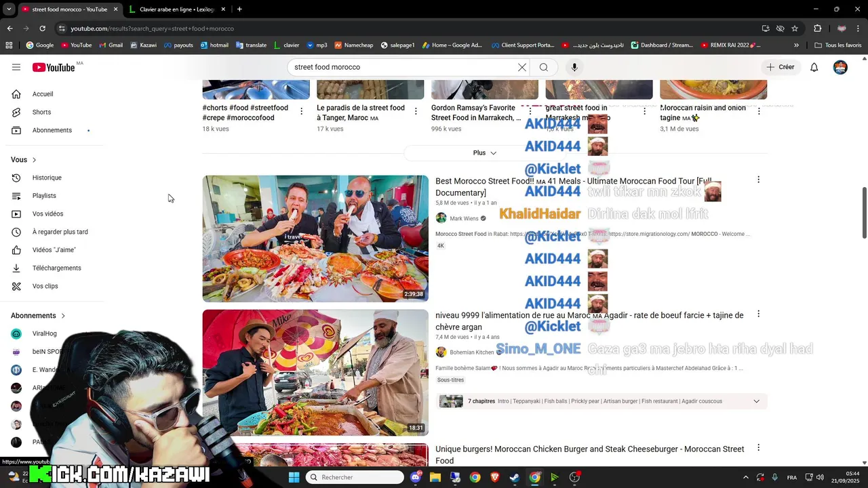Open Gordon Ramsay's Favorite Street Food short
This screenshot has width=868, height=488.
pos(476,113)
